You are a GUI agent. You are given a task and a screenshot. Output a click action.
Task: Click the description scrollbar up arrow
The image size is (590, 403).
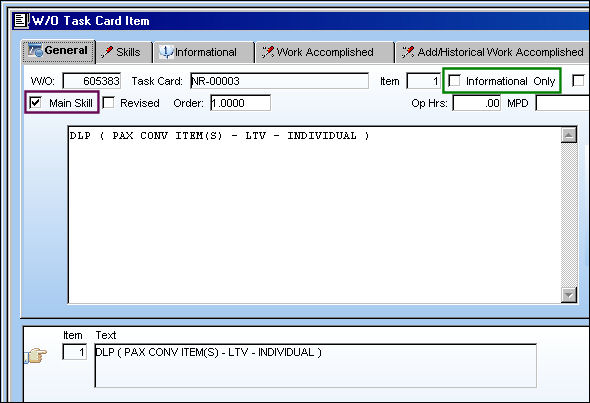point(569,135)
